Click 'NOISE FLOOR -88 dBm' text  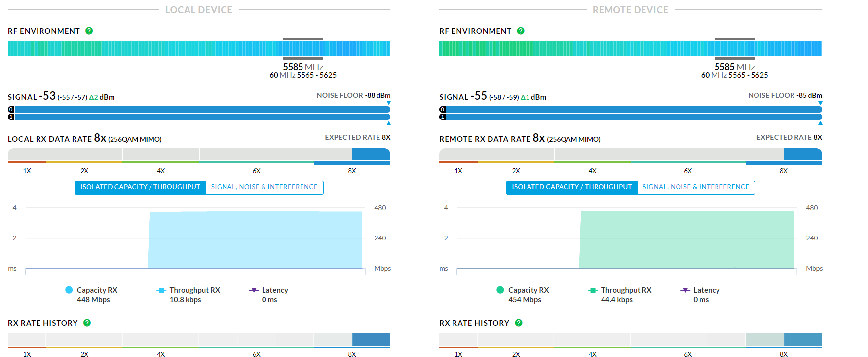(353, 95)
